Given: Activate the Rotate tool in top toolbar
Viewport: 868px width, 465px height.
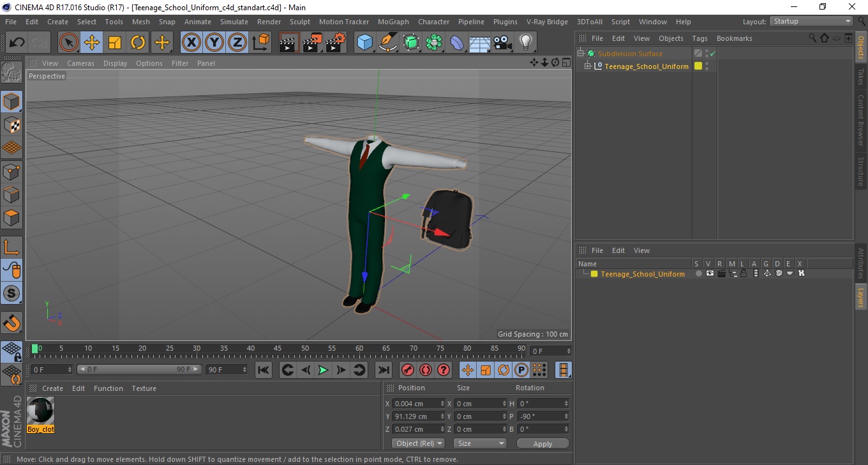Looking at the screenshot, I should pos(138,43).
